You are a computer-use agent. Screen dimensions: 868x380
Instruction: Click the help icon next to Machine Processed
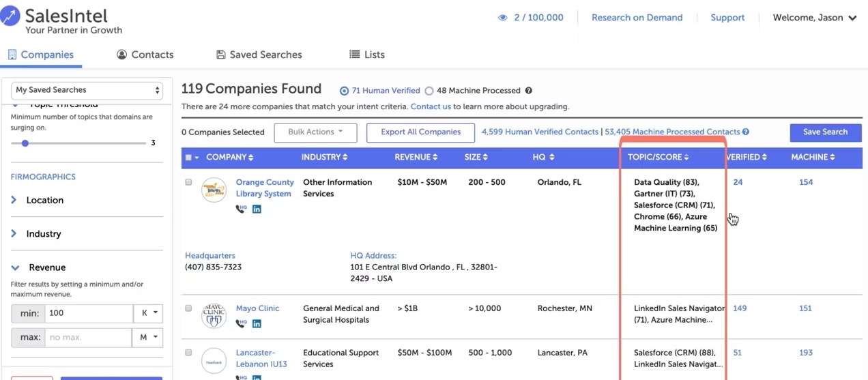click(x=528, y=91)
